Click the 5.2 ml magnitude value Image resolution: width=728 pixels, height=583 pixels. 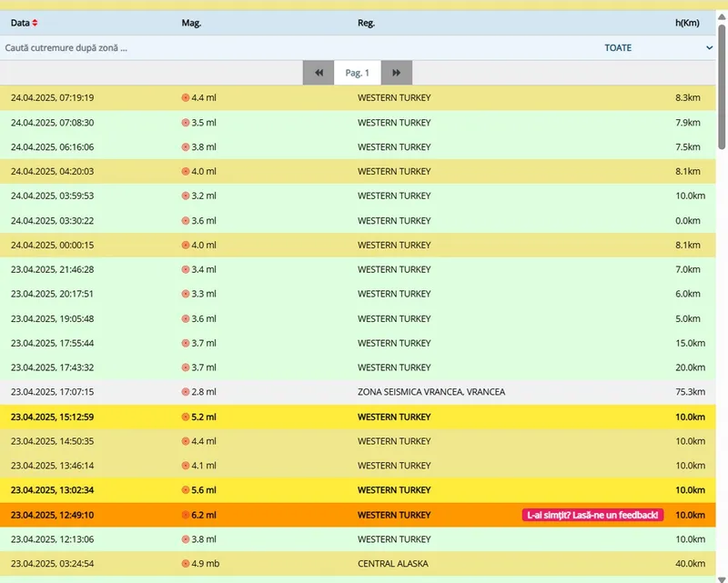pos(204,417)
